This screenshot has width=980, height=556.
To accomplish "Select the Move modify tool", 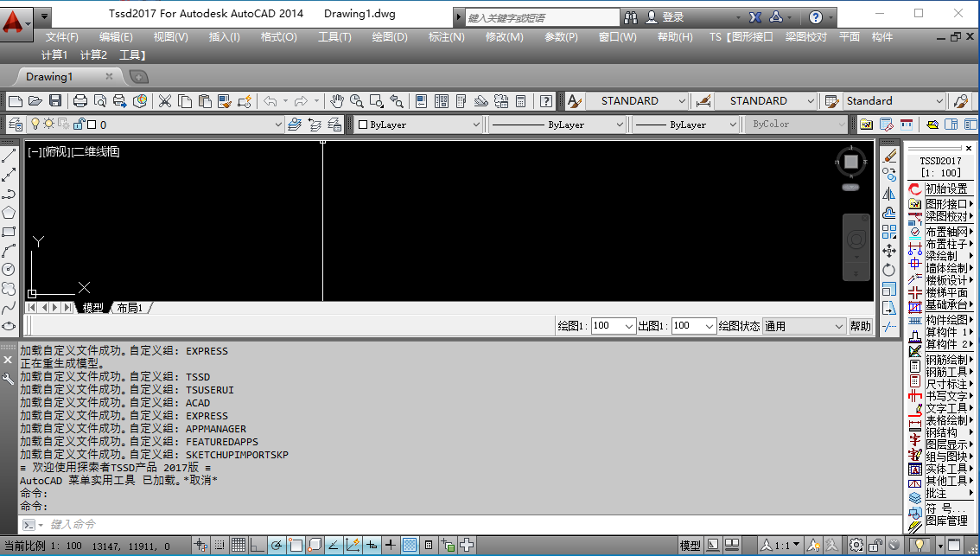I will tap(889, 251).
